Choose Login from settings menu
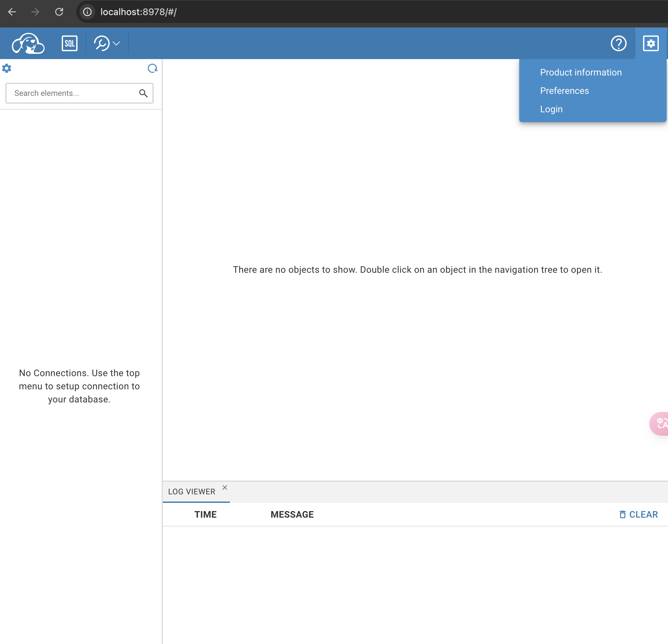This screenshot has height=644, width=668. pos(551,109)
